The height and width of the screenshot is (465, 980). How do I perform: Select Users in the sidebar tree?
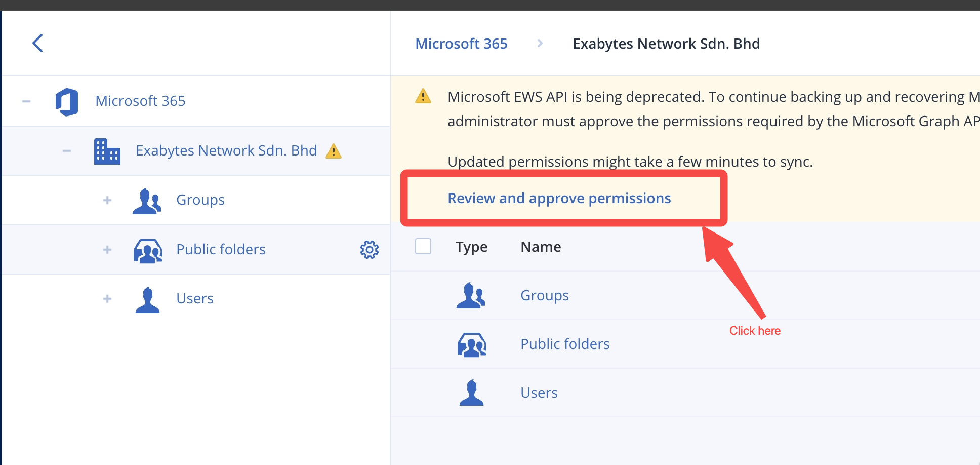coord(195,298)
